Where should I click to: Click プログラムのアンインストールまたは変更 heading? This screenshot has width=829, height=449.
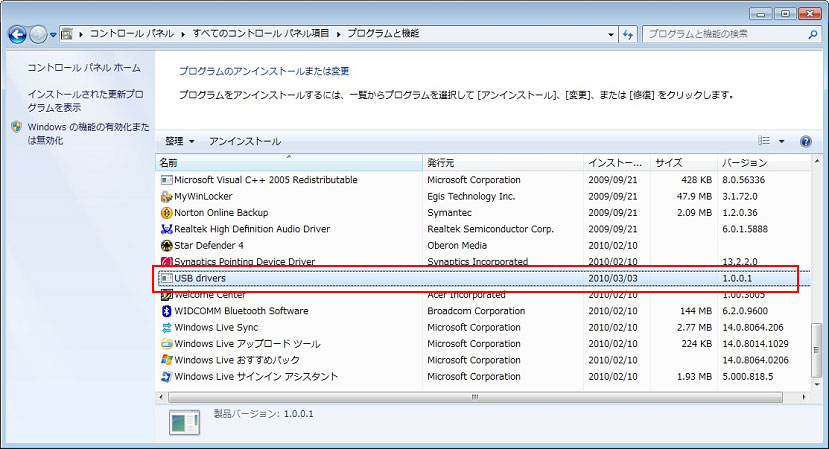tap(264, 71)
